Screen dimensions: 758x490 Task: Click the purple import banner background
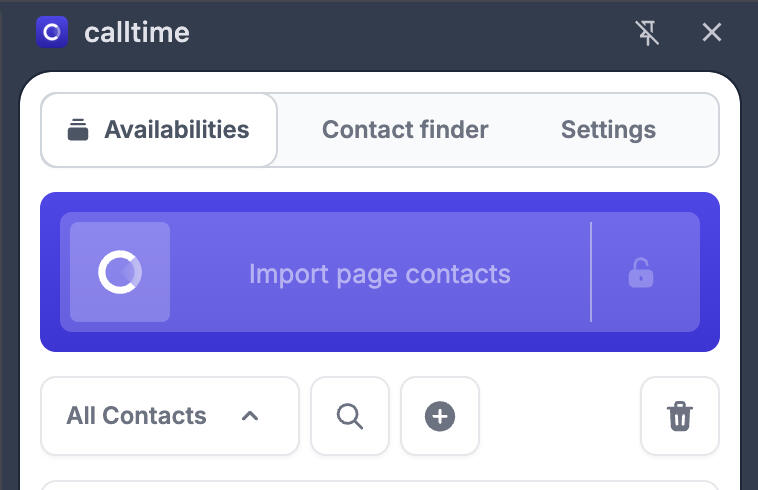[380, 201]
